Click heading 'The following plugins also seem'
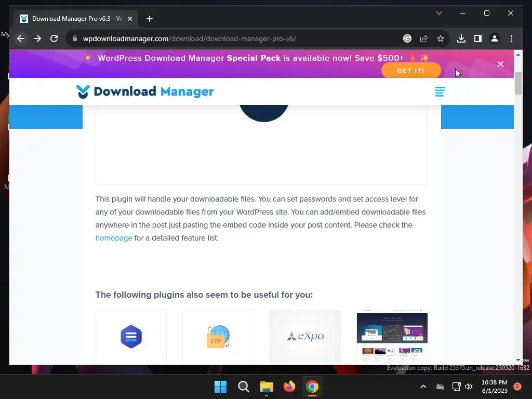The image size is (532, 399). point(204,295)
